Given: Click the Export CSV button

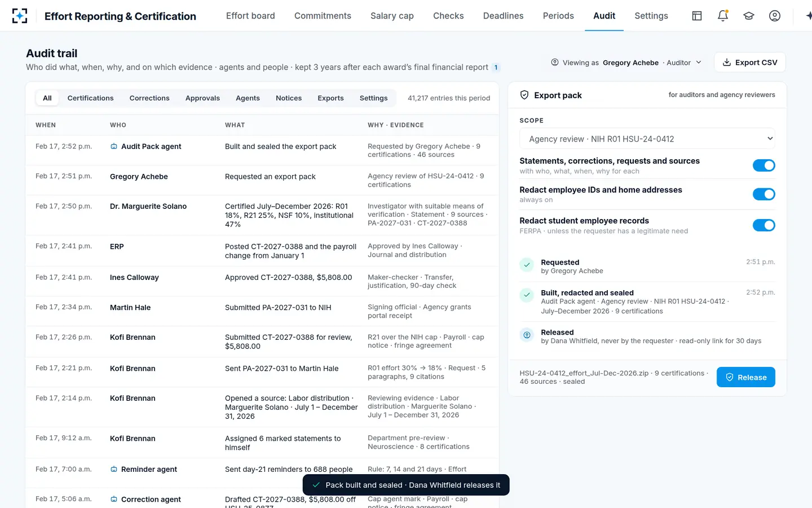Looking at the screenshot, I should 750,63.
